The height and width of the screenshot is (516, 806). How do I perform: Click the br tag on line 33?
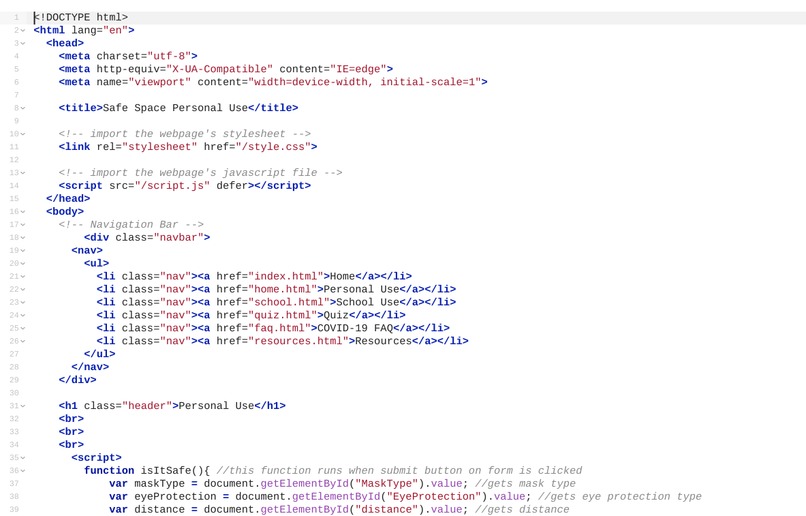pos(71,432)
